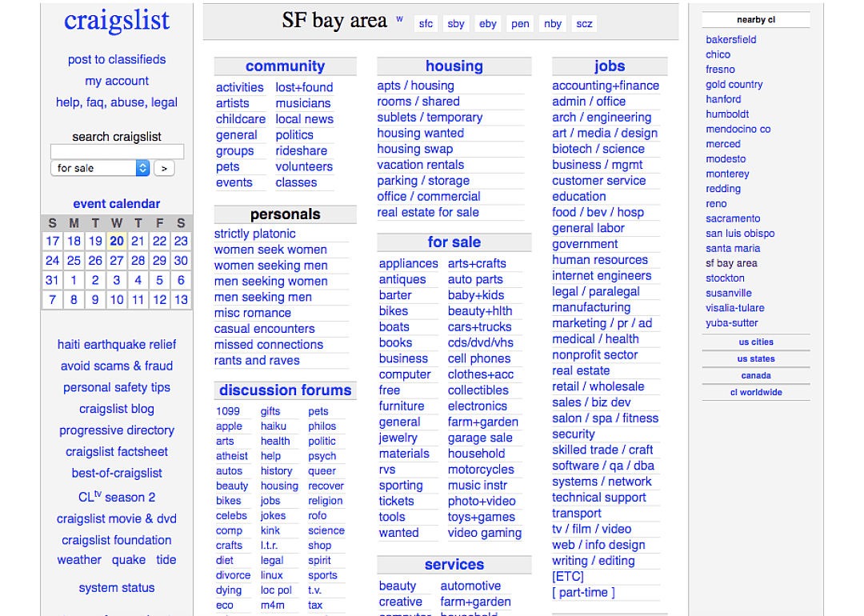
Task: Open 'parking / storage' link
Action: pos(423,181)
